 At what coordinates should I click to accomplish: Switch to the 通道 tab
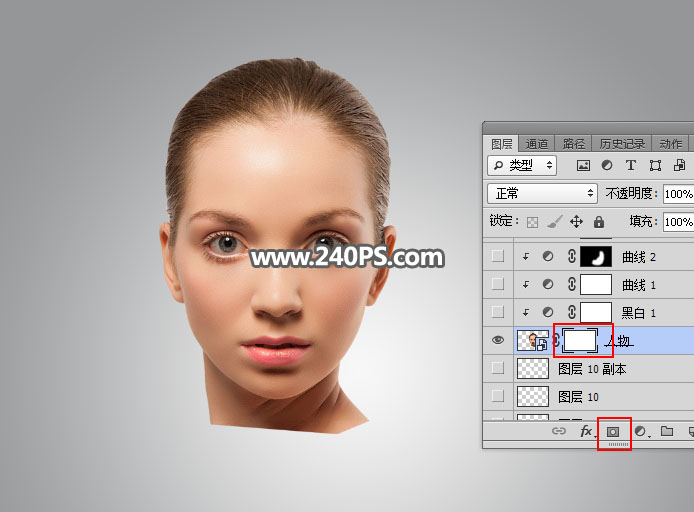tap(537, 144)
